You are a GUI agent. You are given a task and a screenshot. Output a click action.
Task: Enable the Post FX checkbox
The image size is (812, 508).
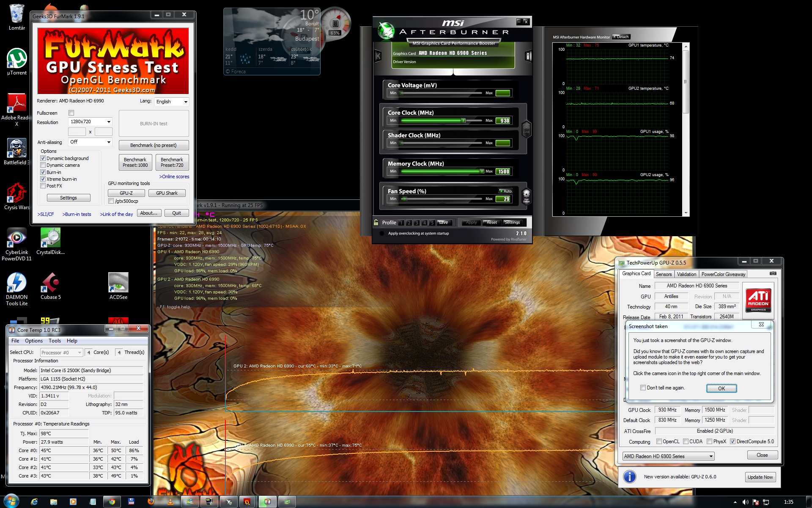click(43, 186)
